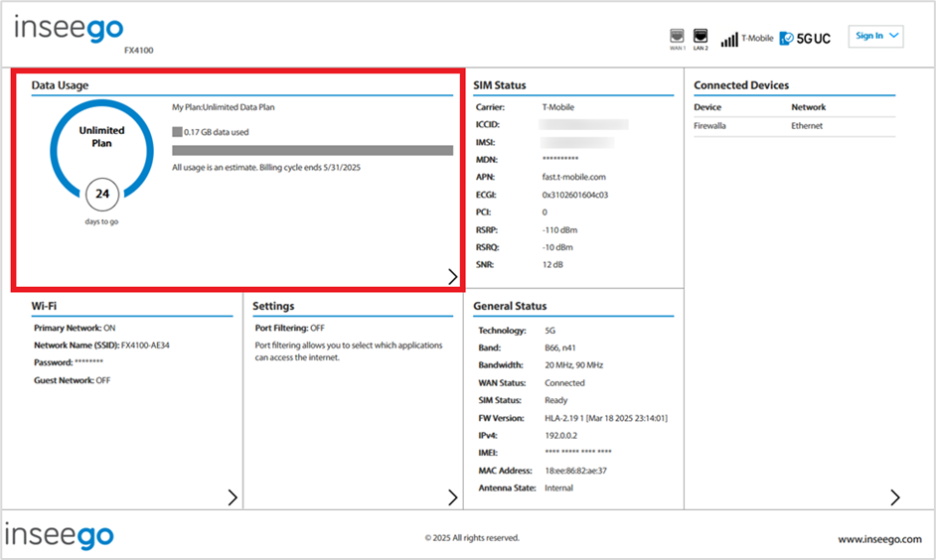Click the 24 days to go indicator

click(102, 194)
